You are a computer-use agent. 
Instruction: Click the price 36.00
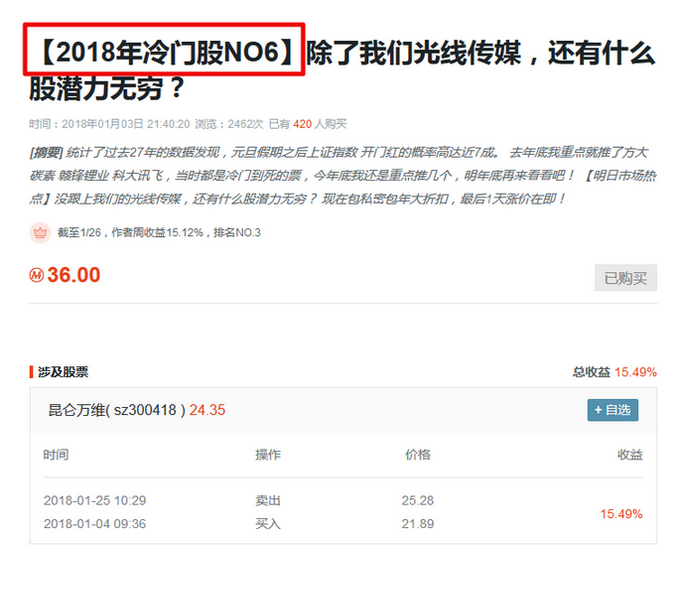74,275
